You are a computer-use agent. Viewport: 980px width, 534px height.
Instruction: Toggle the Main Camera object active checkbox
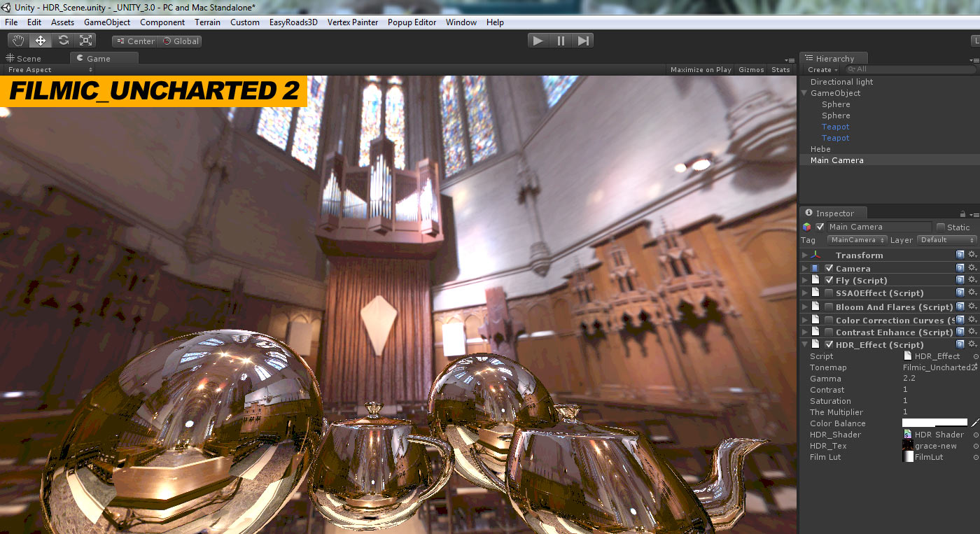820,227
